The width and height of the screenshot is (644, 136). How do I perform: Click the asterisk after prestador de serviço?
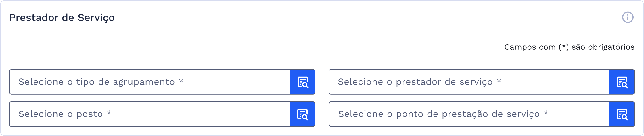click(x=499, y=81)
